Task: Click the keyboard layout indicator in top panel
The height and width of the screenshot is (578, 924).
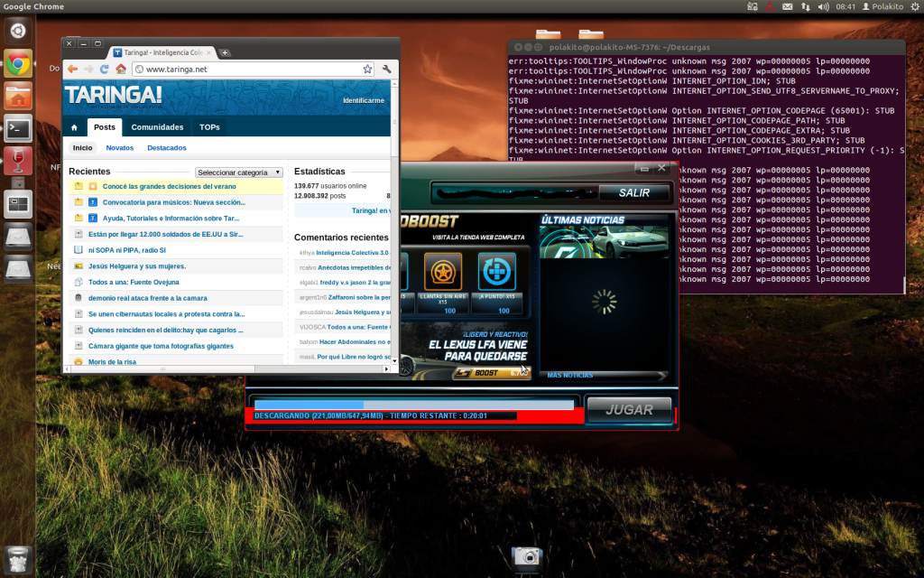Action: click(x=753, y=6)
